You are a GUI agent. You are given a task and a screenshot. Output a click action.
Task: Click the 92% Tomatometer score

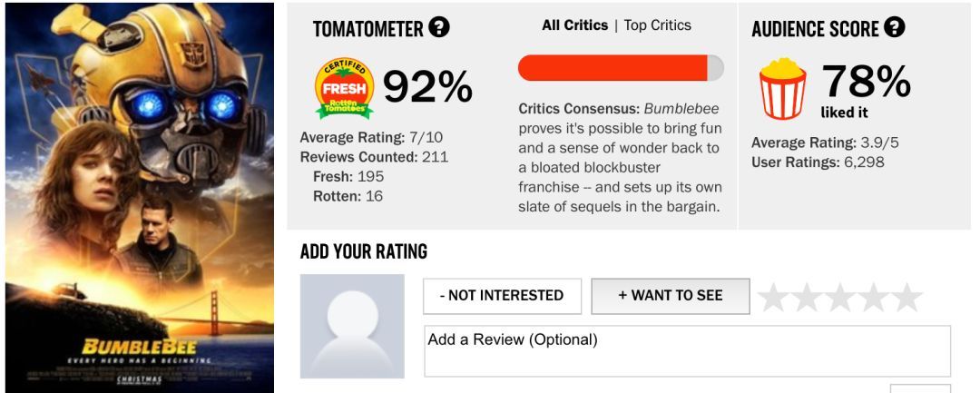(427, 87)
